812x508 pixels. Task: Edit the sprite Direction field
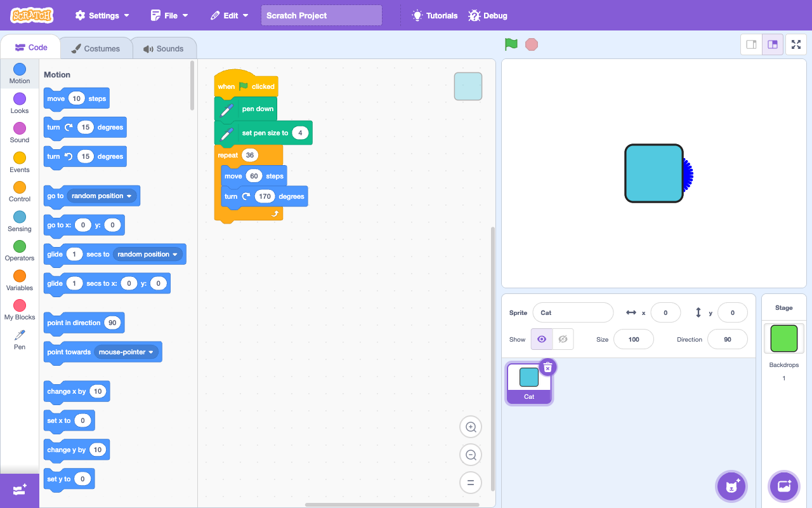tap(728, 339)
